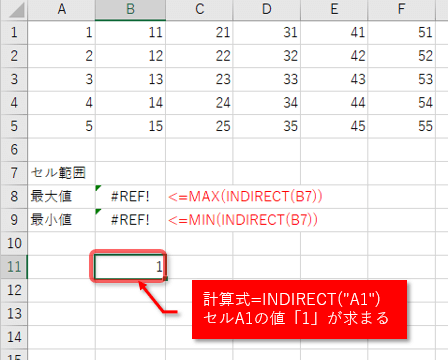Select row 10 header
The height and width of the screenshot is (360, 448).
pos(14,243)
